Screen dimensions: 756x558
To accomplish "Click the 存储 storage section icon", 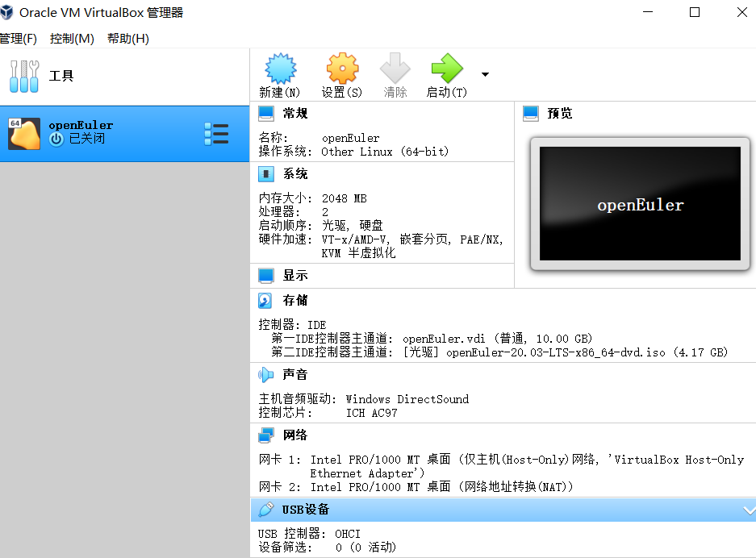I will pyautogui.click(x=265, y=300).
